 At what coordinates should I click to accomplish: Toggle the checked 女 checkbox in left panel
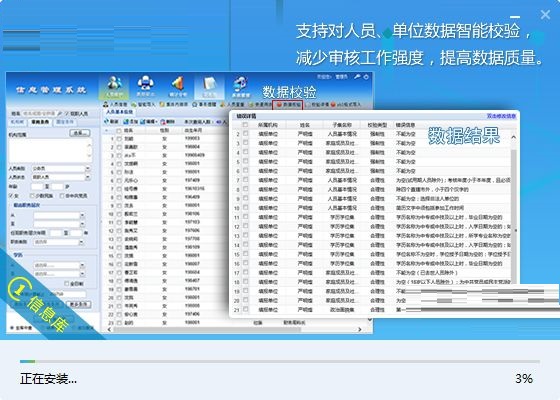(11, 196)
